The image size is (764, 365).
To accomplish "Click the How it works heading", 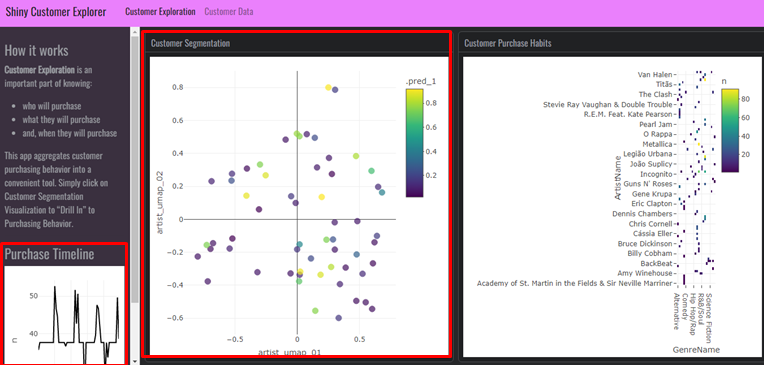I will pos(37,51).
